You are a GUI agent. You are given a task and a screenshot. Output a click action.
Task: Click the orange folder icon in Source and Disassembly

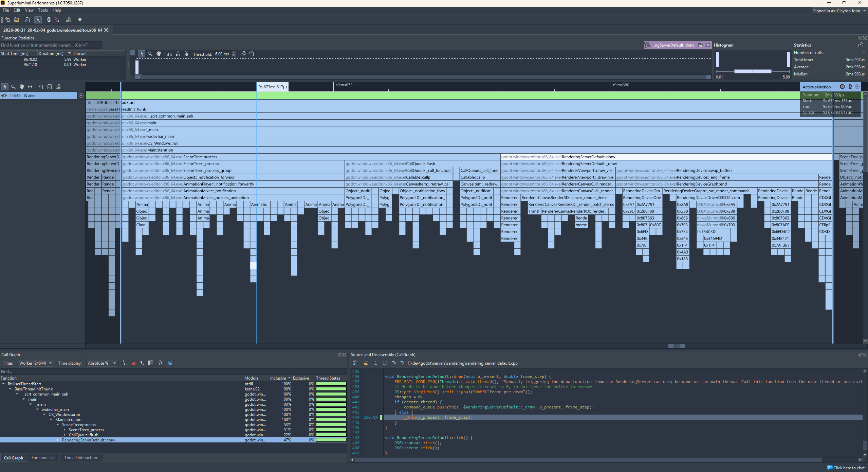pyautogui.click(x=366, y=363)
